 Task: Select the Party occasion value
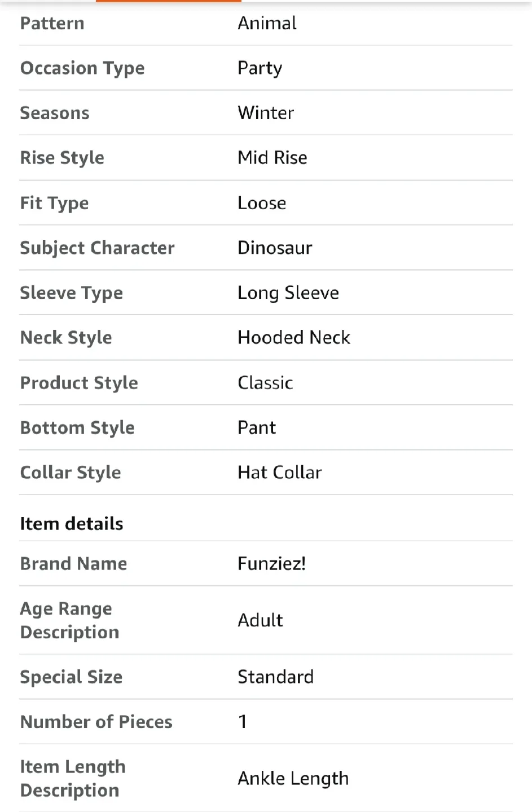coord(260,68)
